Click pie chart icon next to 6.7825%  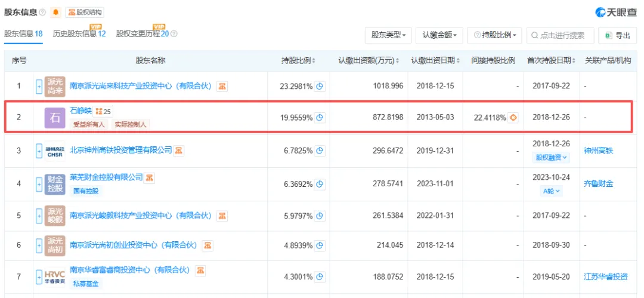(320, 150)
